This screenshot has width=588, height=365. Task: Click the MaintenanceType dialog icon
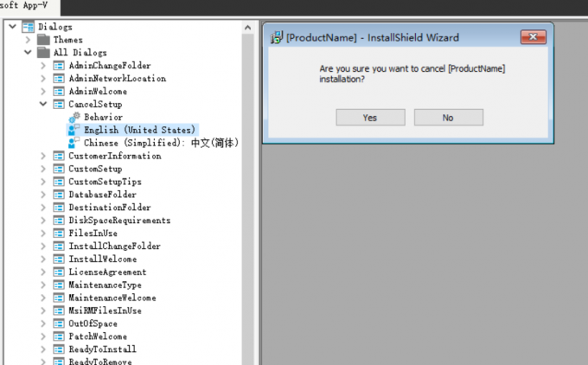[59, 285]
